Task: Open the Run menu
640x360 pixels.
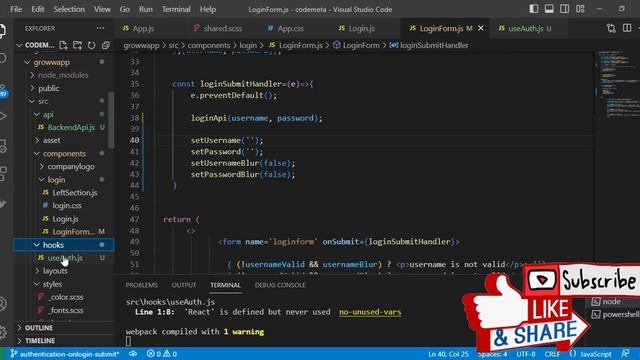Action: 145,9
